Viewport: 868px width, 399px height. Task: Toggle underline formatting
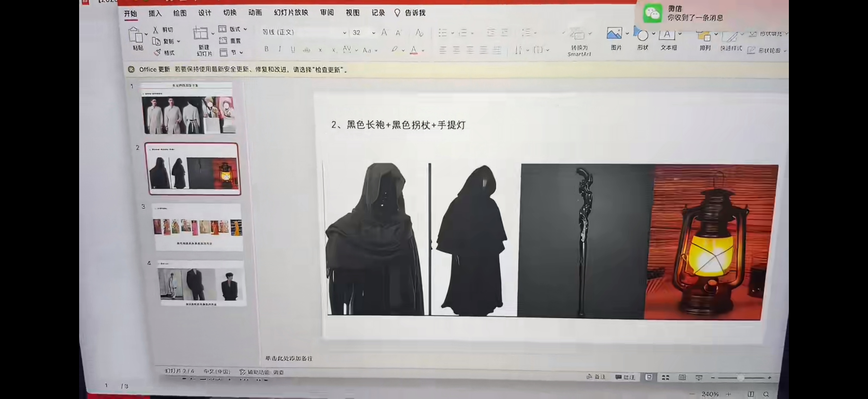[x=293, y=50]
